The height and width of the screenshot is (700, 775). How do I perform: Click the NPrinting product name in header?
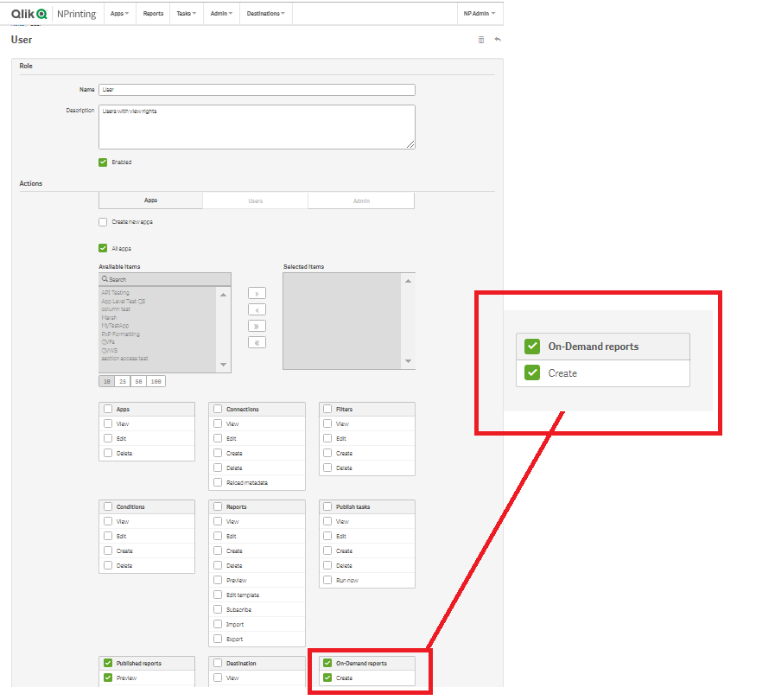[x=76, y=14]
